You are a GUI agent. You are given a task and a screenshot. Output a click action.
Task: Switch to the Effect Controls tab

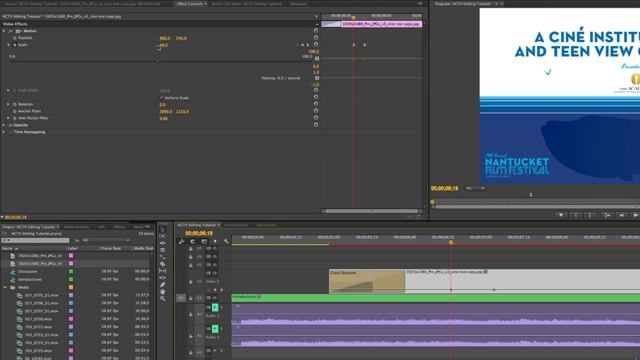191,4
